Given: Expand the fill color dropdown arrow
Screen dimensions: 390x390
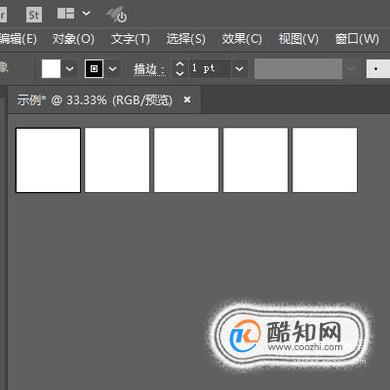Looking at the screenshot, I should click(70, 69).
